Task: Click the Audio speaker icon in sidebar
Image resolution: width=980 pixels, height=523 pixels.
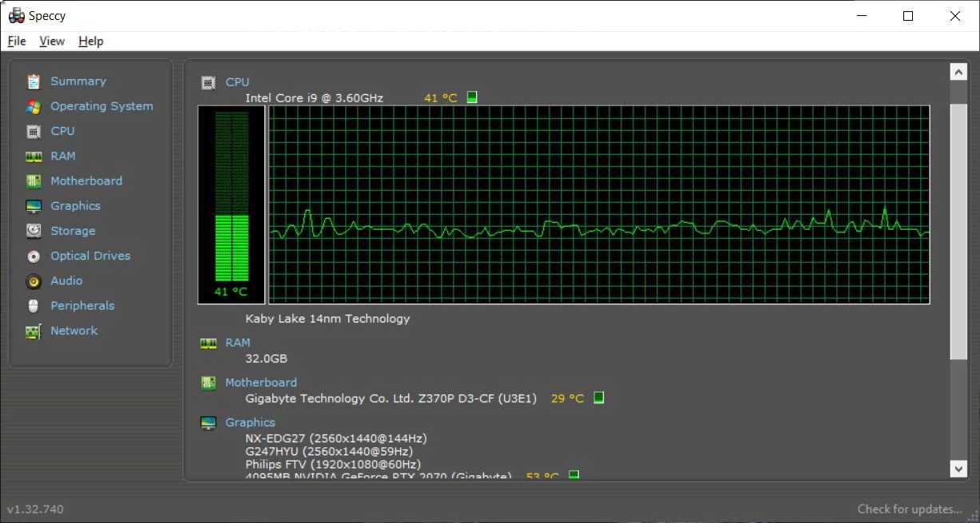Action: (x=34, y=281)
